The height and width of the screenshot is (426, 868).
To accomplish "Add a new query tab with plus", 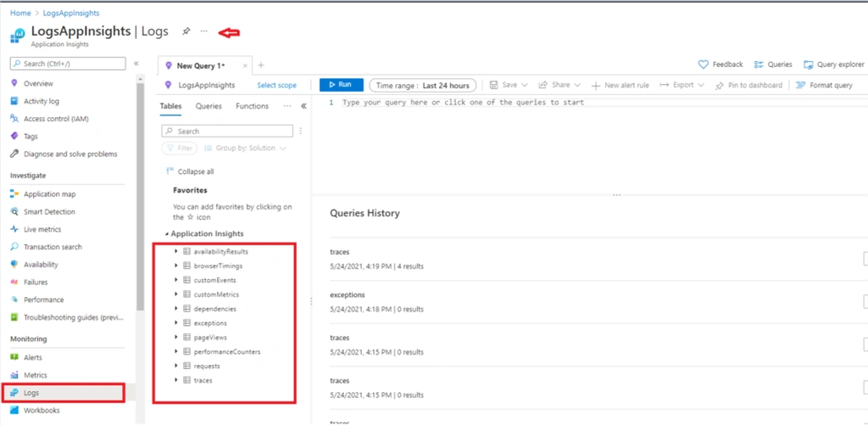I will pos(261,65).
